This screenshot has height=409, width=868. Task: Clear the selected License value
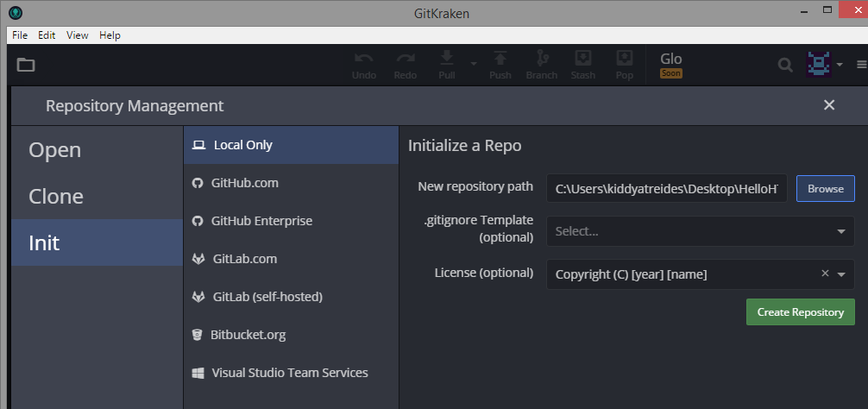pos(825,273)
